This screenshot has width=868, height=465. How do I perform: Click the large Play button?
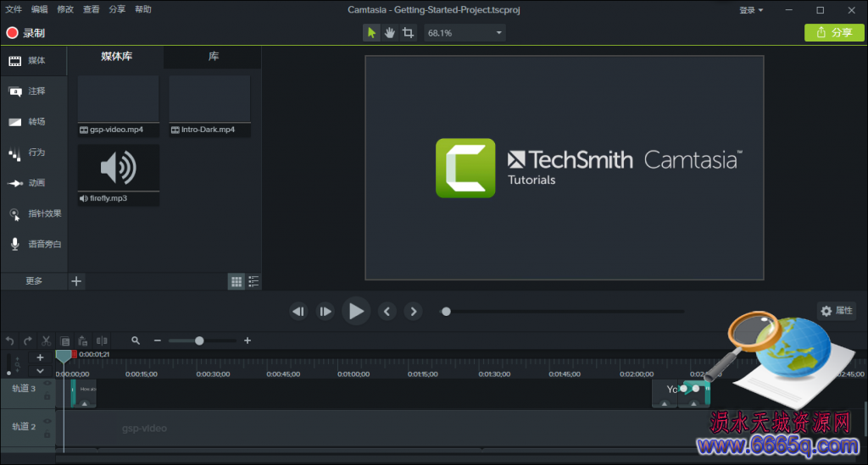pos(356,312)
